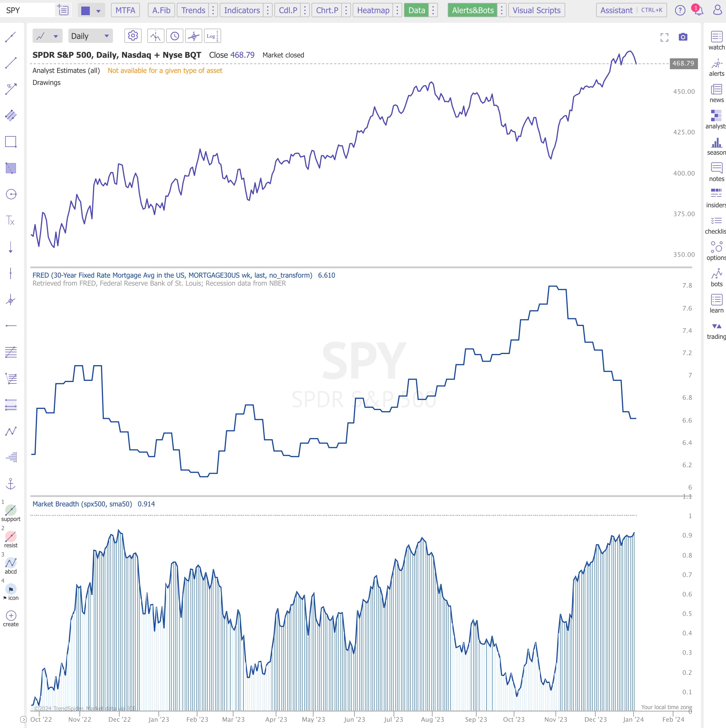Select the rectangle drawing tool
Screen dimensions: 726x728
point(11,142)
